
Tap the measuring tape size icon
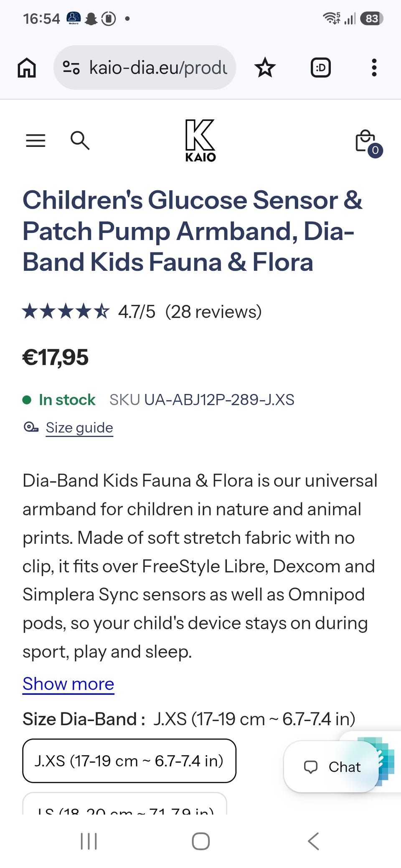click(31, 427)
